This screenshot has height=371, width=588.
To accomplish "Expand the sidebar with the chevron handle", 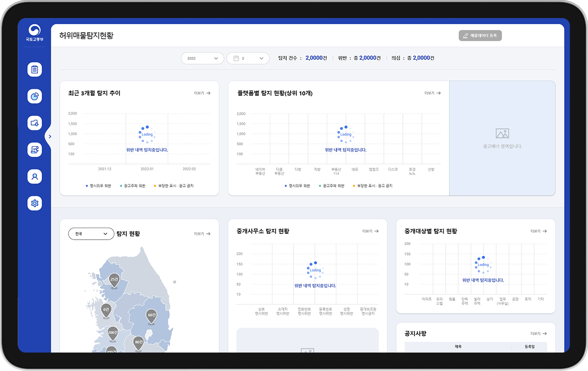I will 49,137.
